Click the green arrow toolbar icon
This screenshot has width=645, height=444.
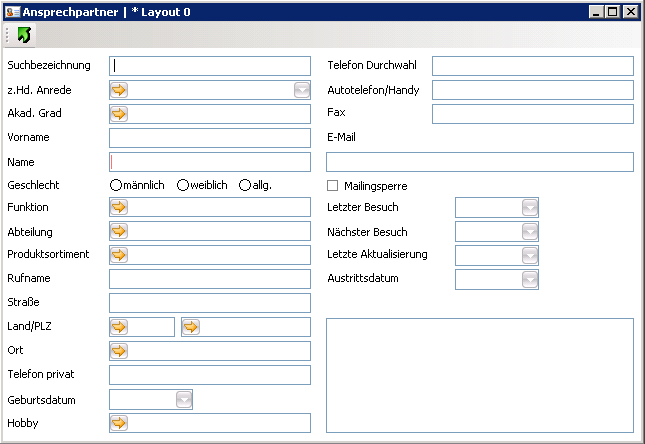(24, 35)
